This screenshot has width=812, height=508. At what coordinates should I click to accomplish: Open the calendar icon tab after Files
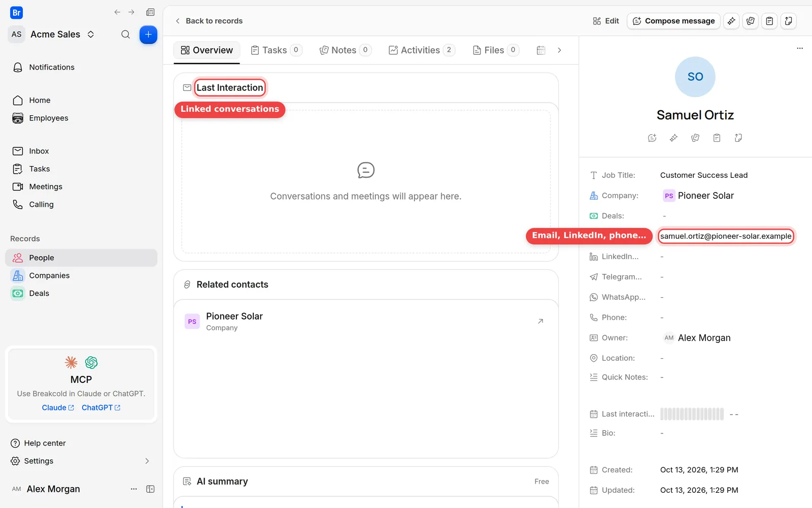coord(541,50)
